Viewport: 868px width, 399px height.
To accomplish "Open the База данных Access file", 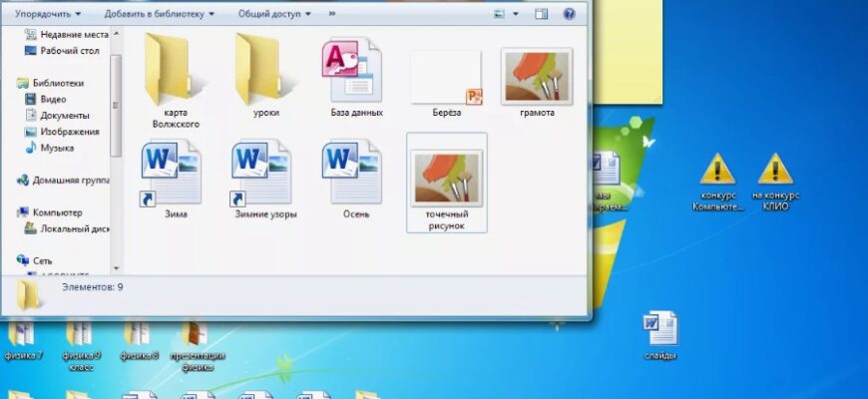I will click(356, 75).
